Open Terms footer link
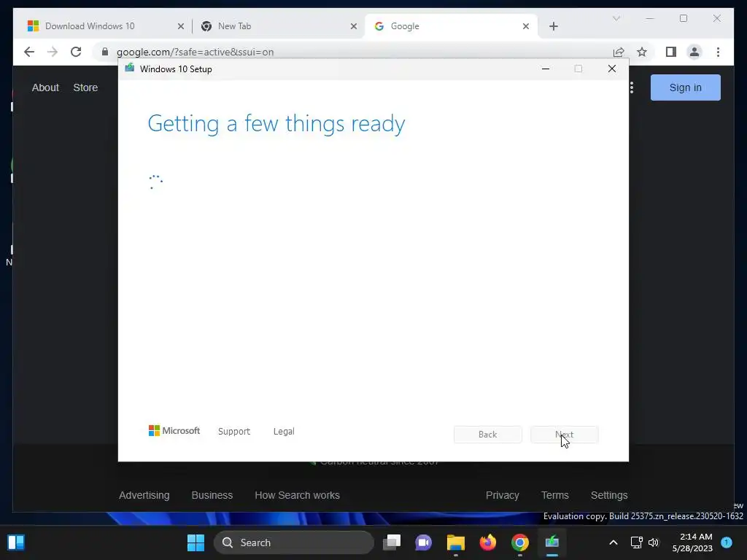The height and width of the screenshot is (560, 747). (554, 495)
